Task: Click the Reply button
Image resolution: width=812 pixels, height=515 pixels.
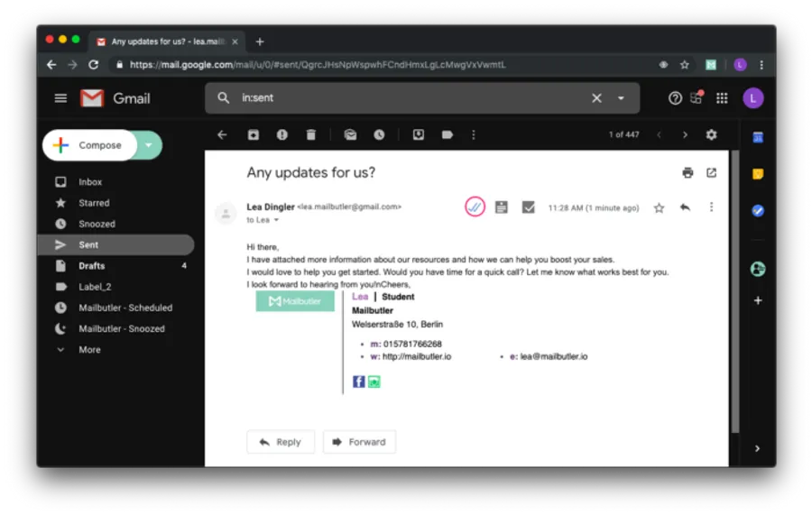Action: click(281, 442)
